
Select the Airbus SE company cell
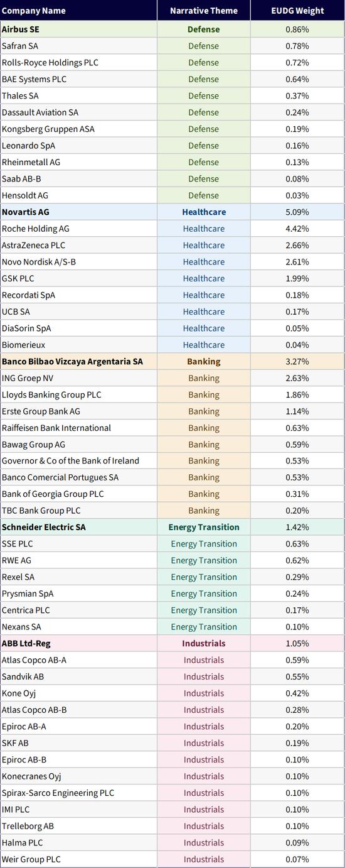[78, 30]
